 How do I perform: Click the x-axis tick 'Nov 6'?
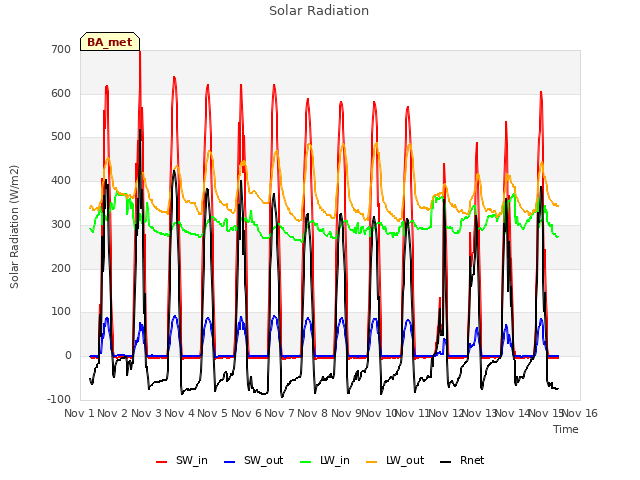[246, 413]
